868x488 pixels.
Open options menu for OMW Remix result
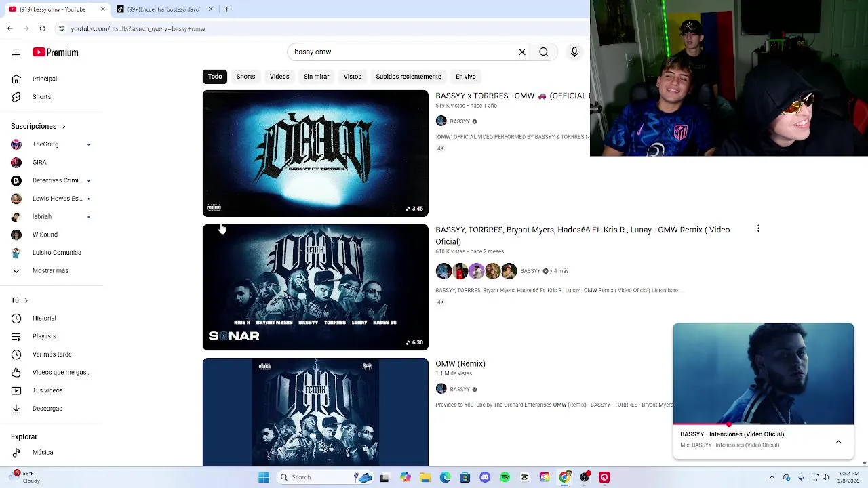tap(758, 229)
